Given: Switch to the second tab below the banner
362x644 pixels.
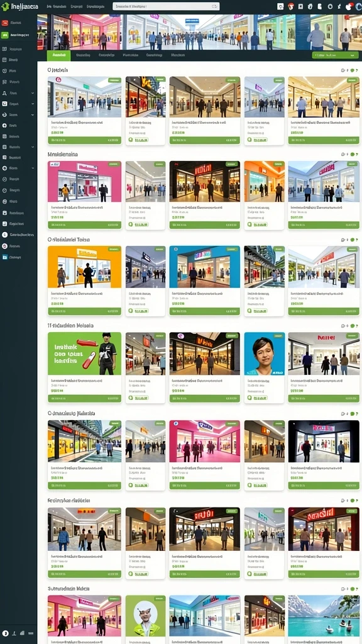Looking at the screenshot, I should click(x=84, y=55).
